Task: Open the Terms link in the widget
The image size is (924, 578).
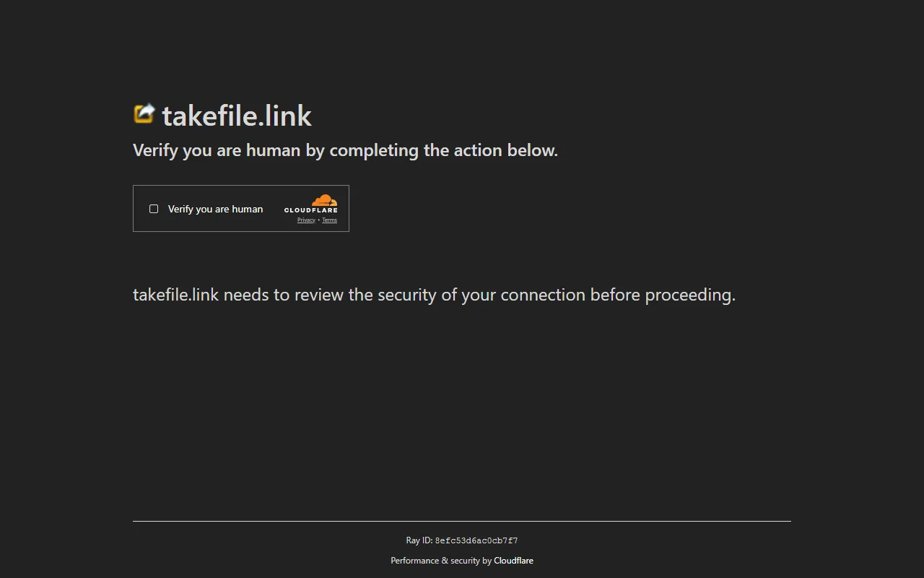Action: tap(329, 220)
